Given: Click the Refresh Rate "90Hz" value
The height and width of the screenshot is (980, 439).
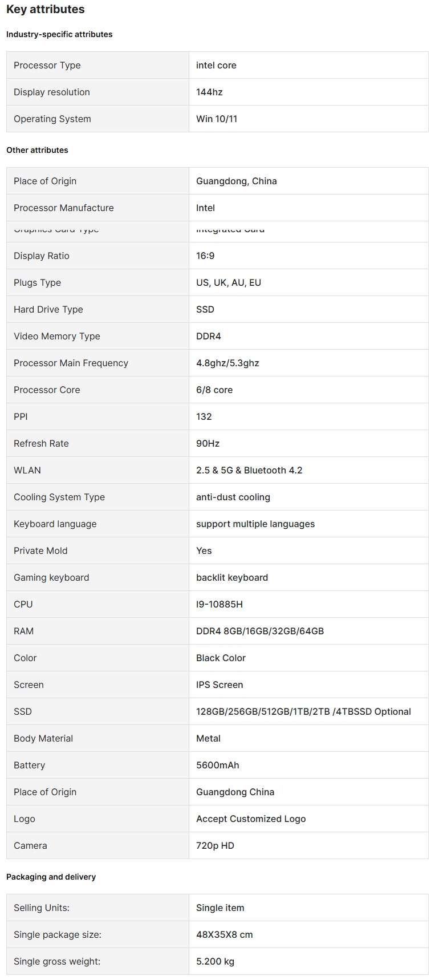Looking at the screenshot, I should [x=208, y=443].
